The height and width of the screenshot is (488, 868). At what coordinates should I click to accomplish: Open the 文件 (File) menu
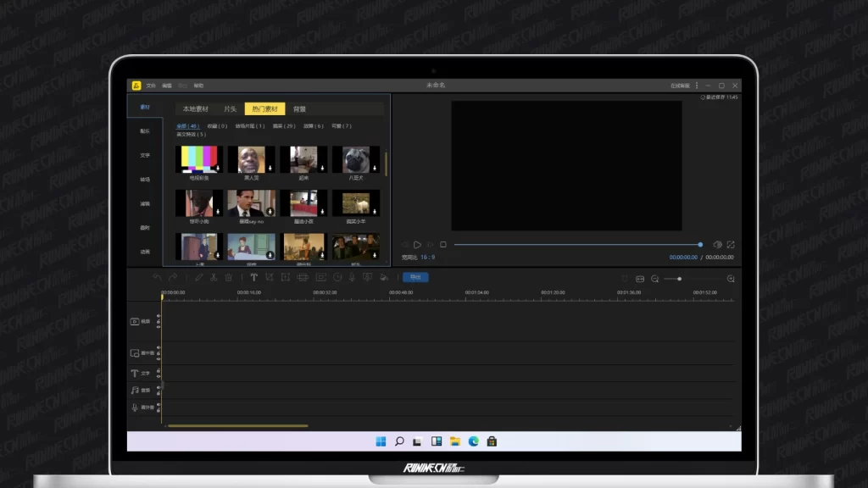151,86
